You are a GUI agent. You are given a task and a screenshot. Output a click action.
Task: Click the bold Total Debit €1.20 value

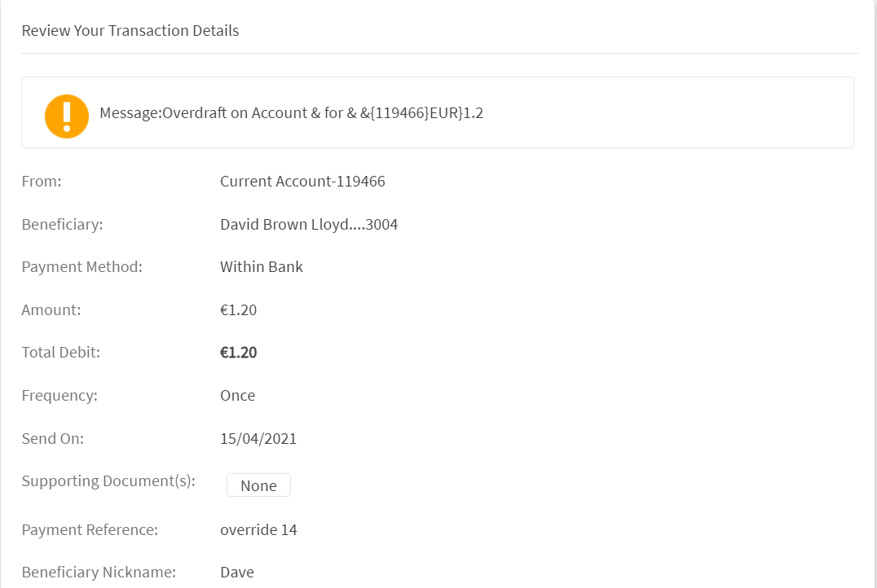pyautogui.click(x=238, y=353)
